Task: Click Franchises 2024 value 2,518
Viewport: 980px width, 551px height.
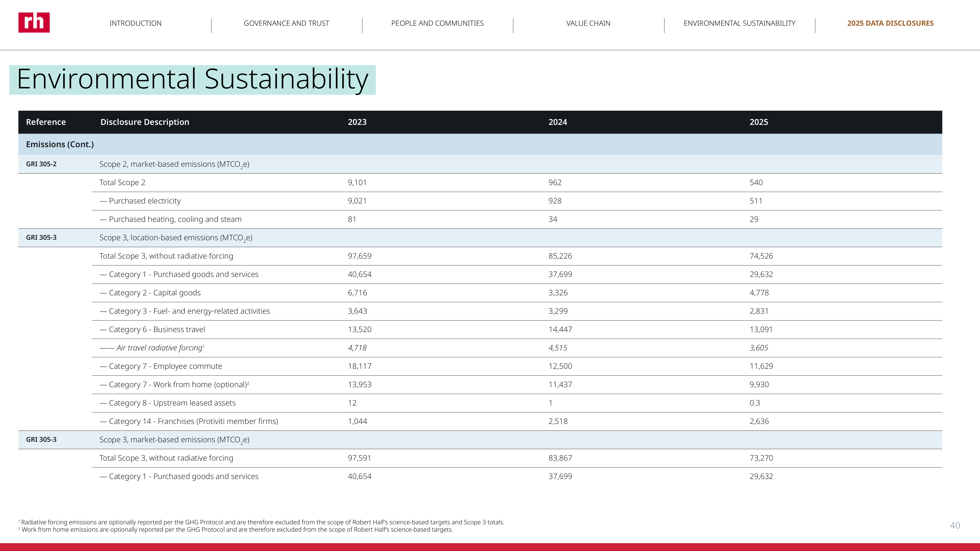Action: [558, 421]
